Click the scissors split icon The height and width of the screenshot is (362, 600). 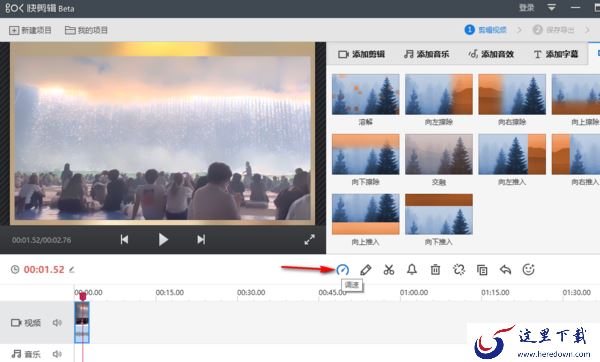tap(389, 270)
